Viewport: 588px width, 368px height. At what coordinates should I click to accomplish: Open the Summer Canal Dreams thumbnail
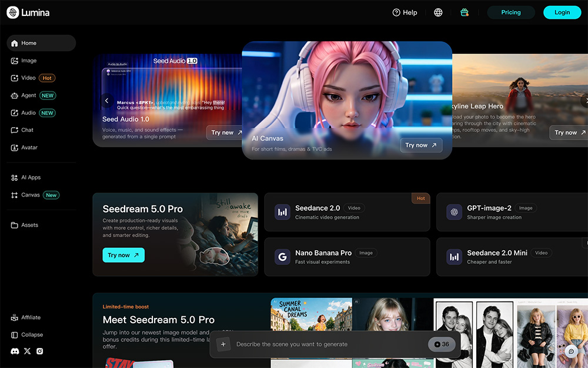click(311, 314)
